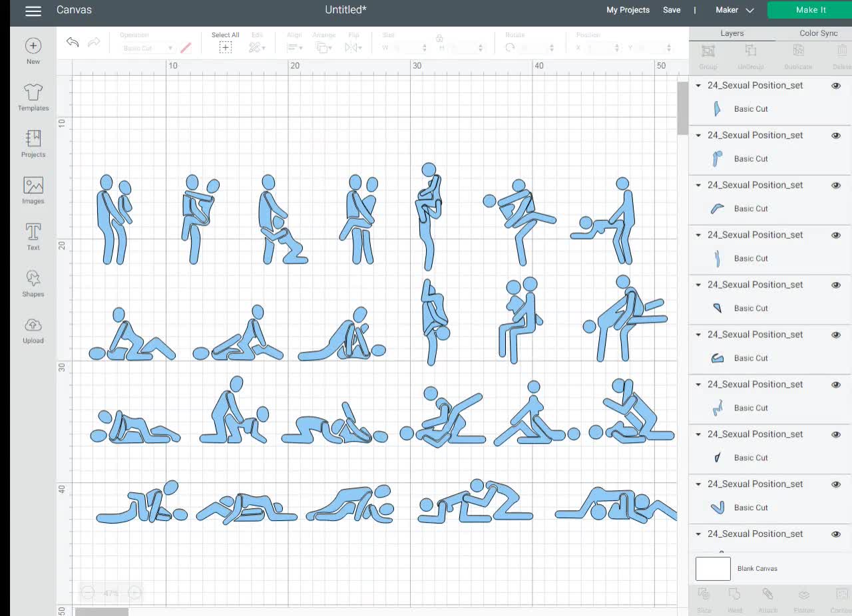This screenshot has width=852, height=616.
Task: Click the canvas horizontal scrollbar
Action: click(101, 612)
